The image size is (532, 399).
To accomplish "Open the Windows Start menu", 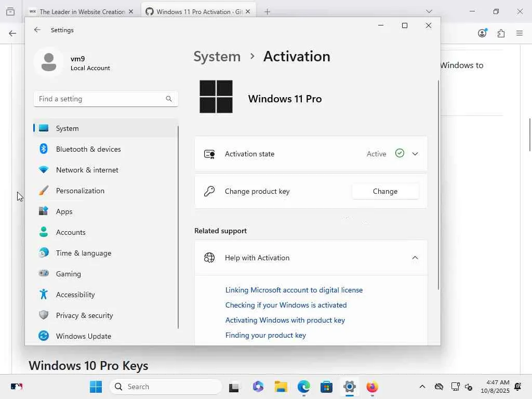I will point(96,387).
